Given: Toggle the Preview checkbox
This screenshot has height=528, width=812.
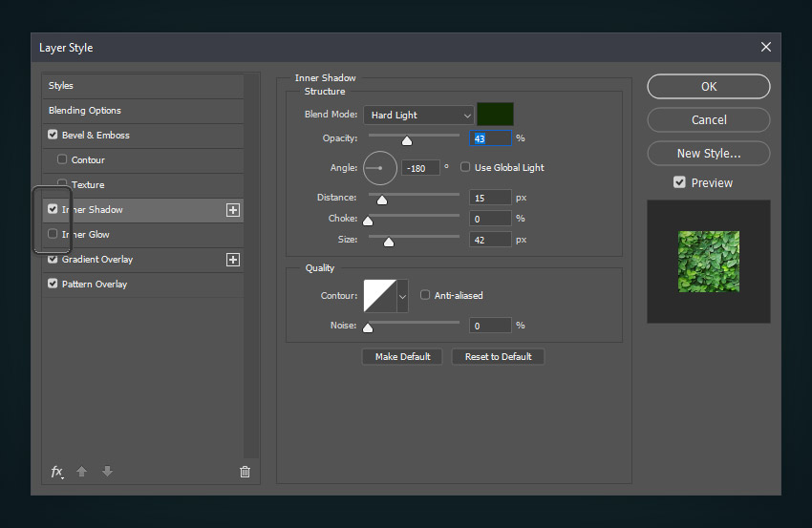Looking at the screenshot, I should pyautogui.click(x=679, y=182).
